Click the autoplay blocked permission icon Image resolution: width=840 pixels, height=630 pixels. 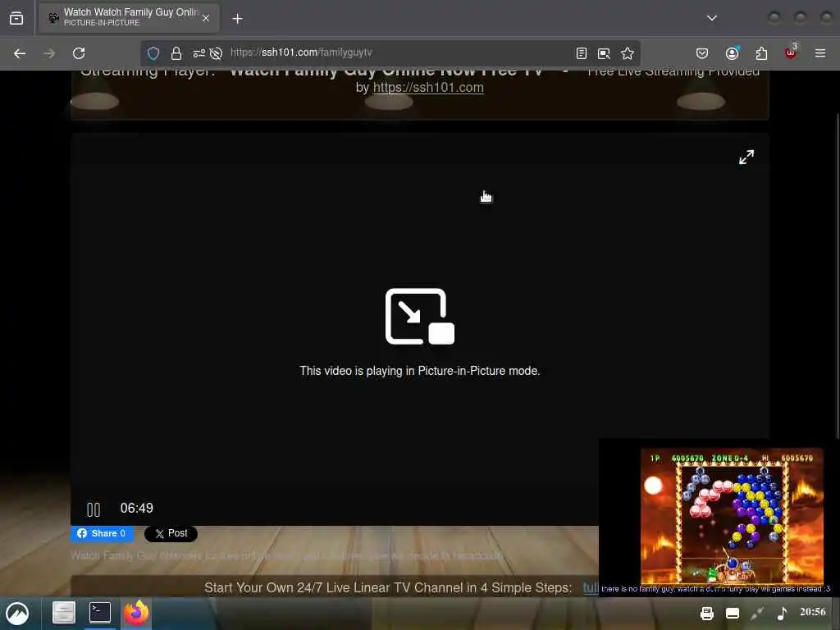click(x=216, y=53)
